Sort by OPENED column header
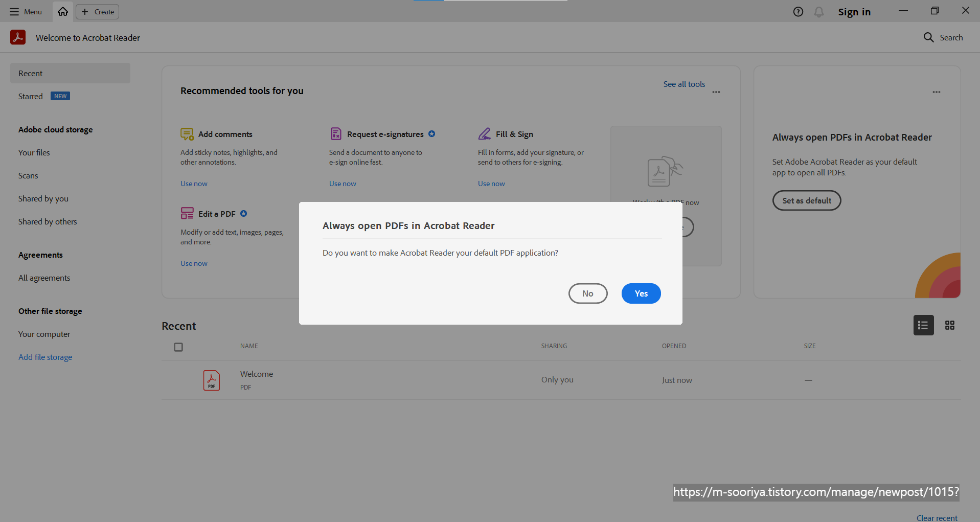Image resolution: width=980 pixels, height=522 pixels. (x=674, y=346)
